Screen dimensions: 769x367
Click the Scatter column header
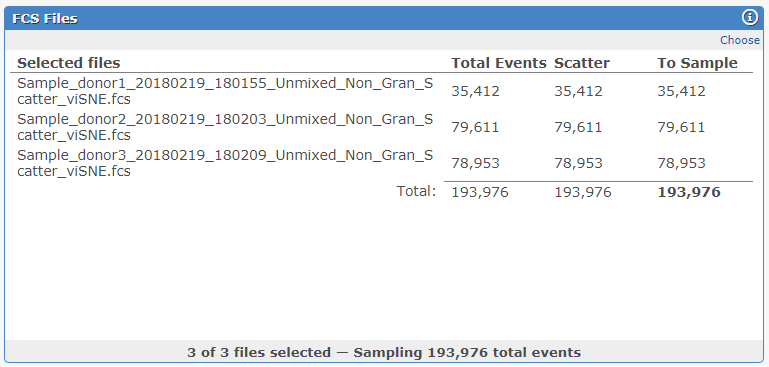[582, 63]
